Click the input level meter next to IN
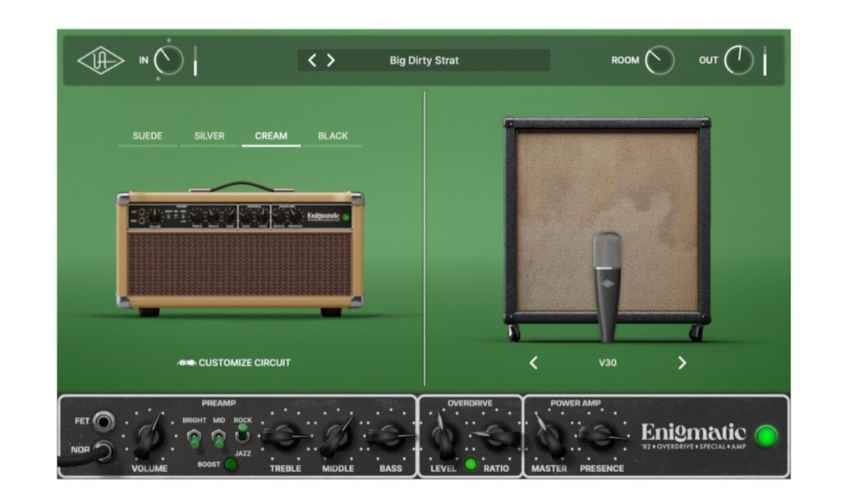This screenshot has height=504, width=841. [195, 61]
